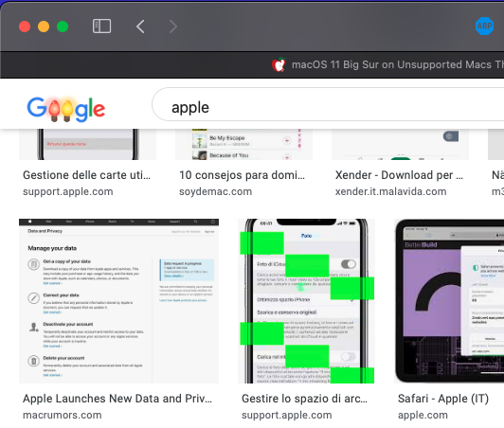504x428 pixels.
Task: Open Xender - Download per result
Action: point(399,175)
